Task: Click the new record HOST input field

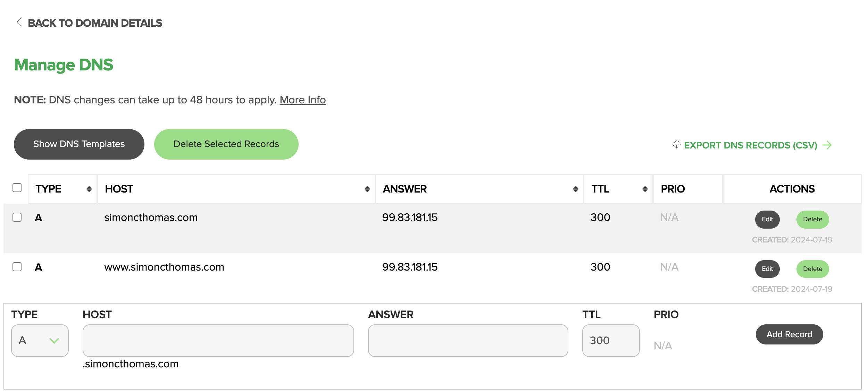Action: click(x=218, y=340)
